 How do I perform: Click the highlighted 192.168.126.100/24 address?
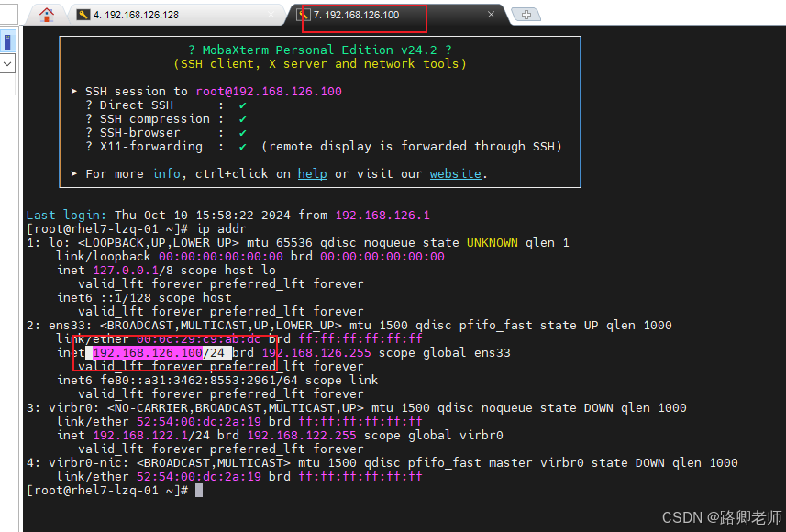click(x=159, y=352)
